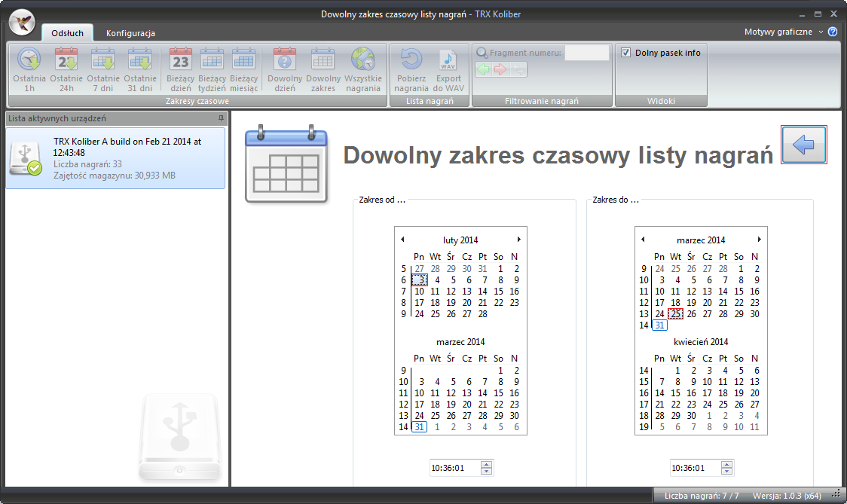Select the TRX Koliber A device entry
Screen dimensions: 847x504
(115, 158)
